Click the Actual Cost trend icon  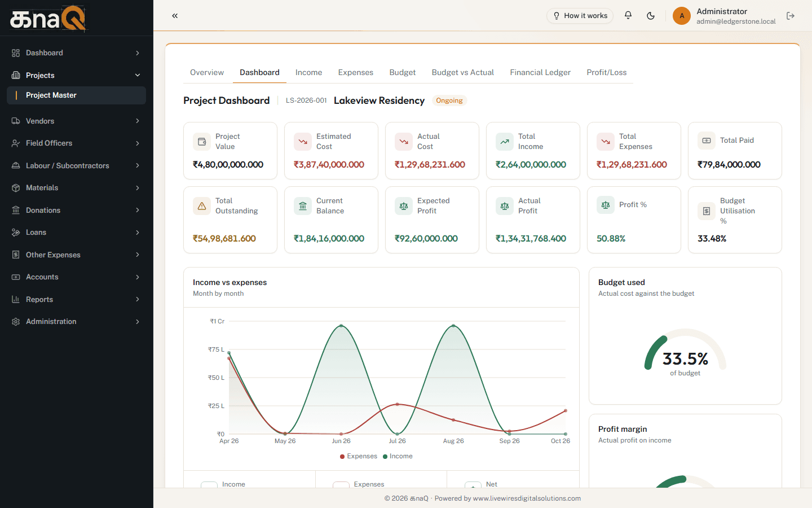(404, 142)
